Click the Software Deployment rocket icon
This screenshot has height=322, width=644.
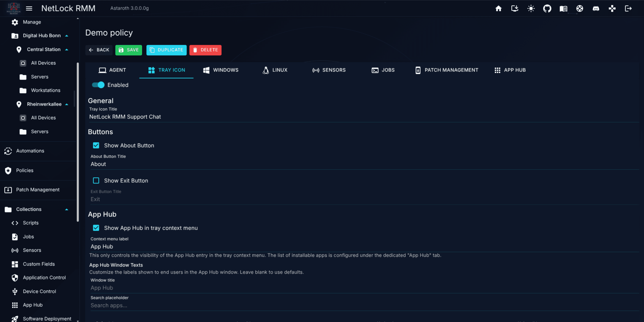(15, 318)
